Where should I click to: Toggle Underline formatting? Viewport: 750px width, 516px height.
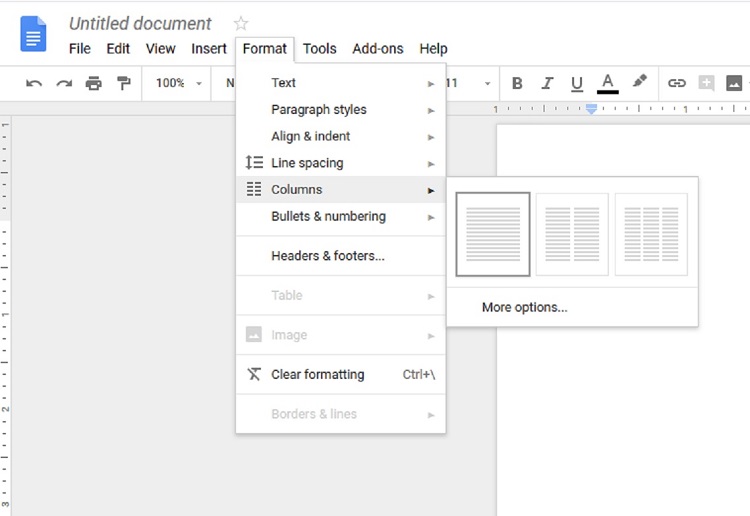tap(577, 83)
